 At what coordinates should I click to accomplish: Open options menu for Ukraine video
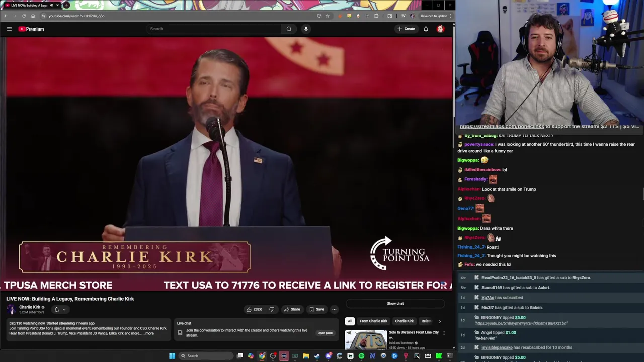point(444,333)
